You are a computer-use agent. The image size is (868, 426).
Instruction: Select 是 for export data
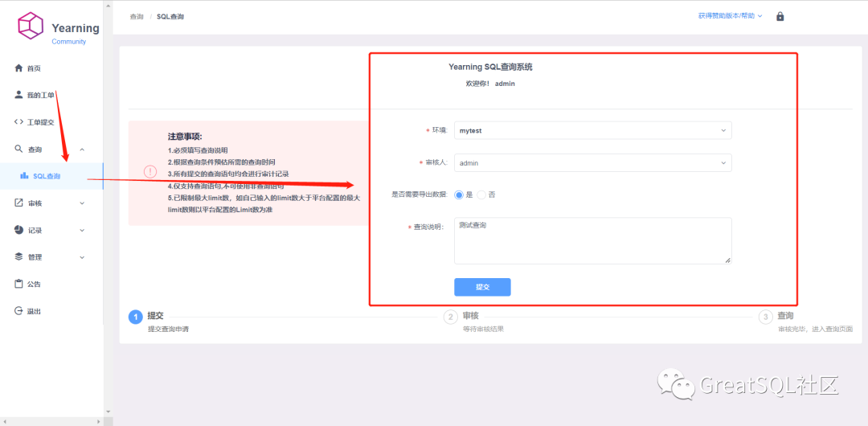point(459,195)
